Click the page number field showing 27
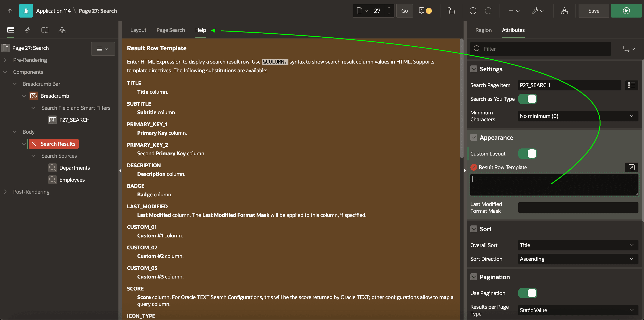 pyautogui.click(x=377, y=11)
